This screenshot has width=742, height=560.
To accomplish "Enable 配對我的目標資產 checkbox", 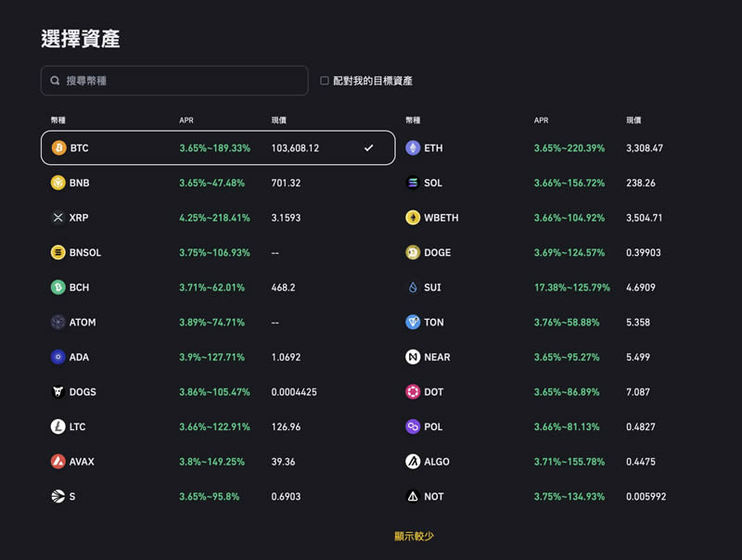I will click(325, 81).
